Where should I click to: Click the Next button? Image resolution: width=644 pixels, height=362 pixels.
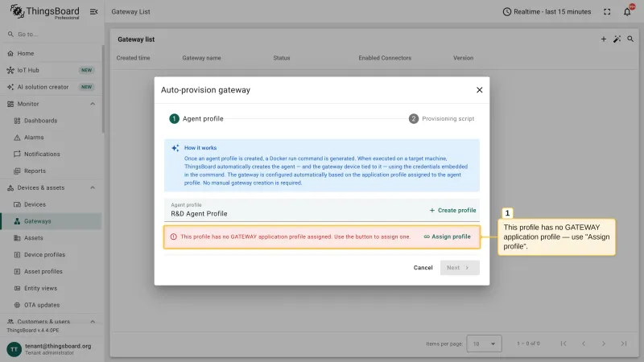click(x=460, y=268)
